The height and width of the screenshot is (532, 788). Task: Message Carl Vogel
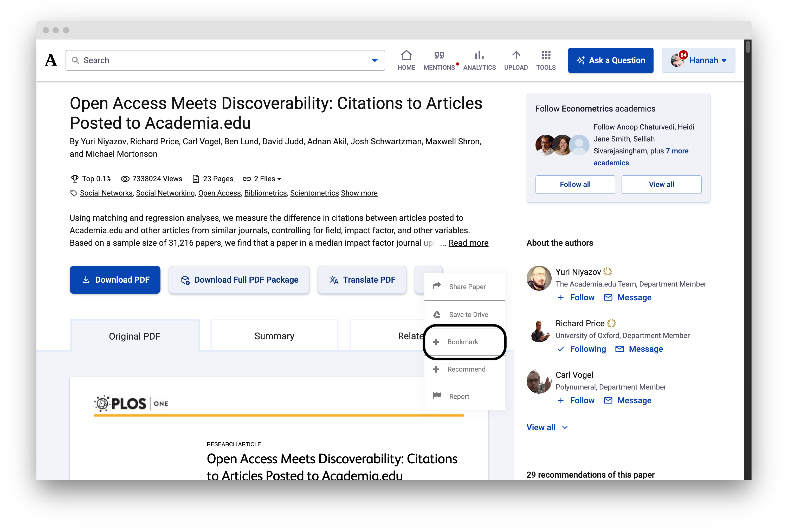tap(628, 400)
